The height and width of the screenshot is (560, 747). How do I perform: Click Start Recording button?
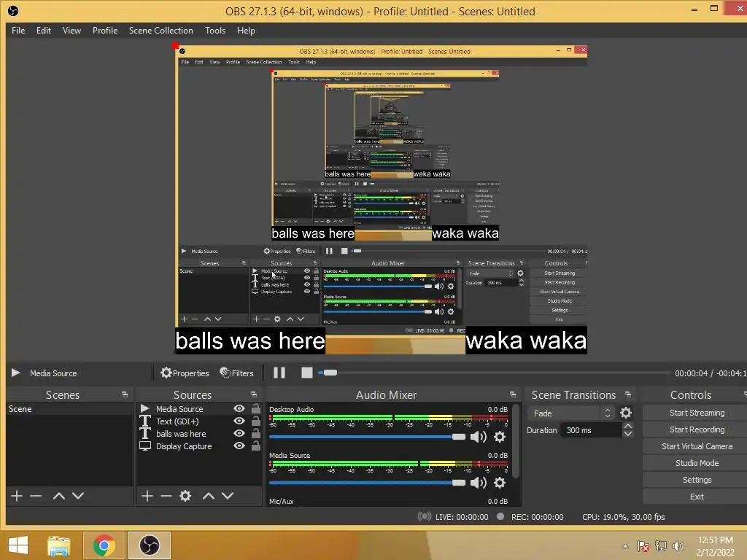click(x=697, y=429)
